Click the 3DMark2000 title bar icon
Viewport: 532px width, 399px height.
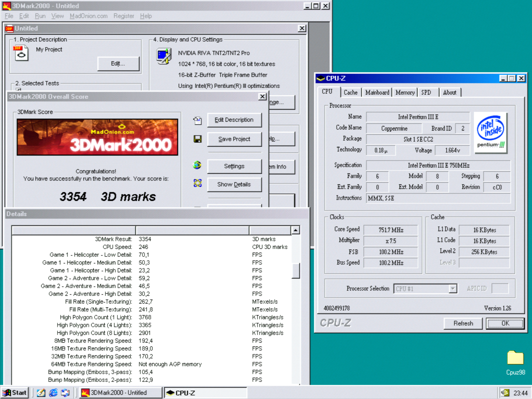pos(6,6)
